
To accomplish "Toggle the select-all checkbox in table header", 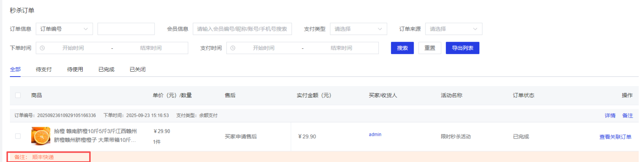I will [18, 95].
